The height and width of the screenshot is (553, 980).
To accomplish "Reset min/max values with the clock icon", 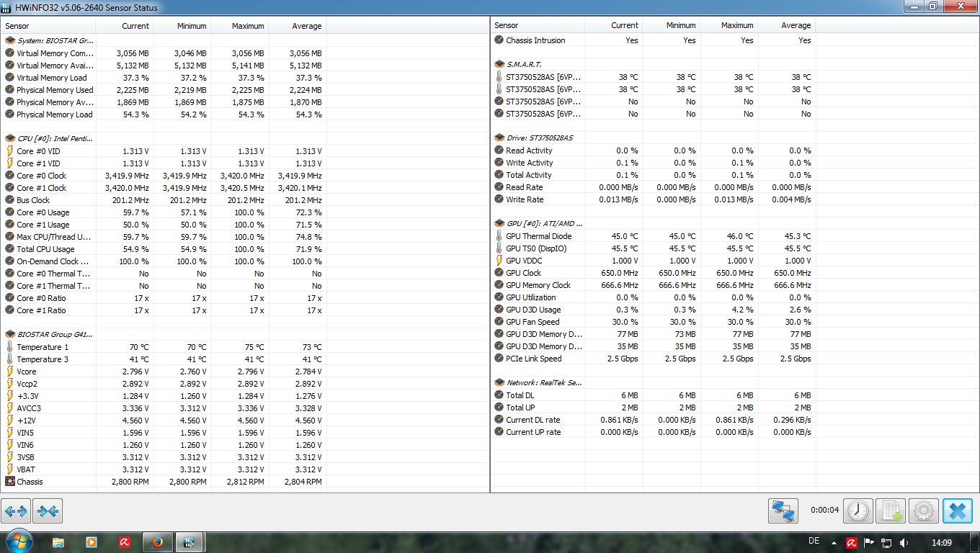I will (x=858, y=511).
